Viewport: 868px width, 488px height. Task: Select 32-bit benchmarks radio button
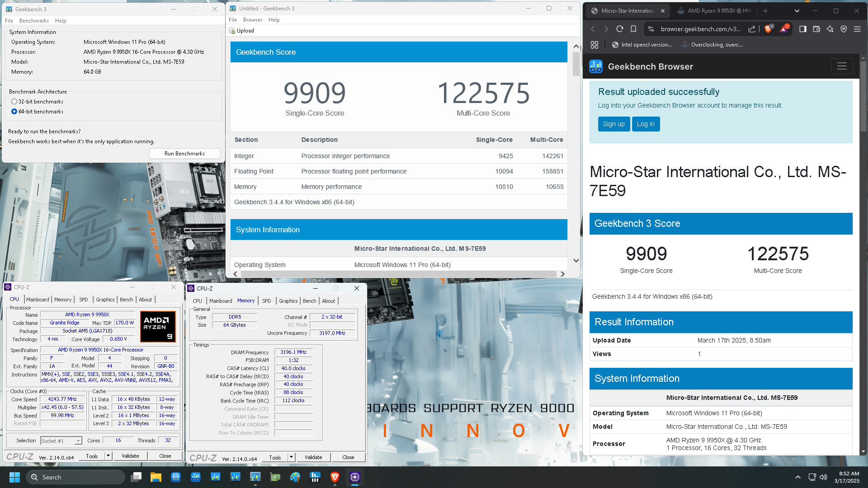point(14,102)
